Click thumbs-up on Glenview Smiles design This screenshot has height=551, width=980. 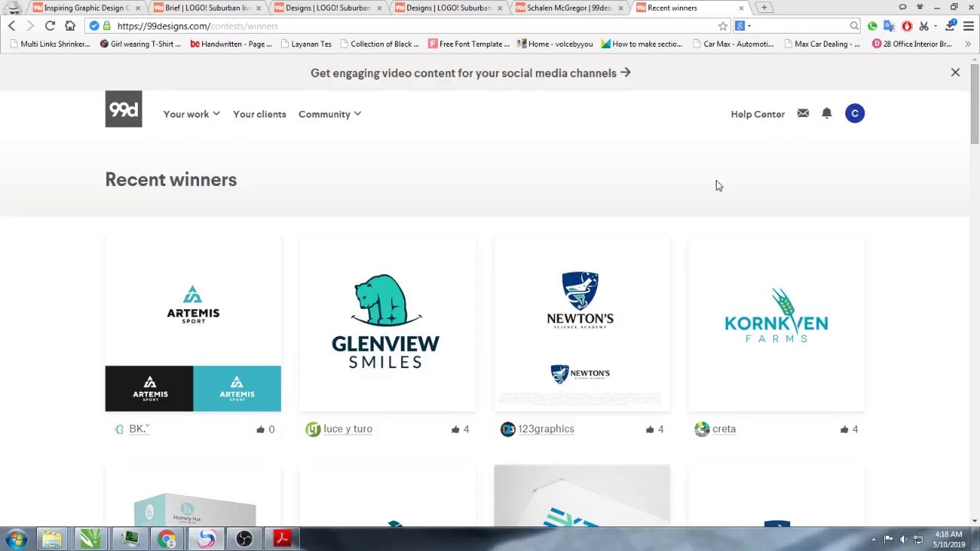[x=456, y=429]
